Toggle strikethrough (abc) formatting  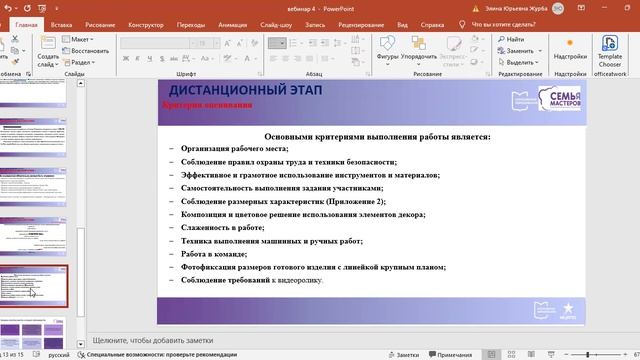point(174,59)
